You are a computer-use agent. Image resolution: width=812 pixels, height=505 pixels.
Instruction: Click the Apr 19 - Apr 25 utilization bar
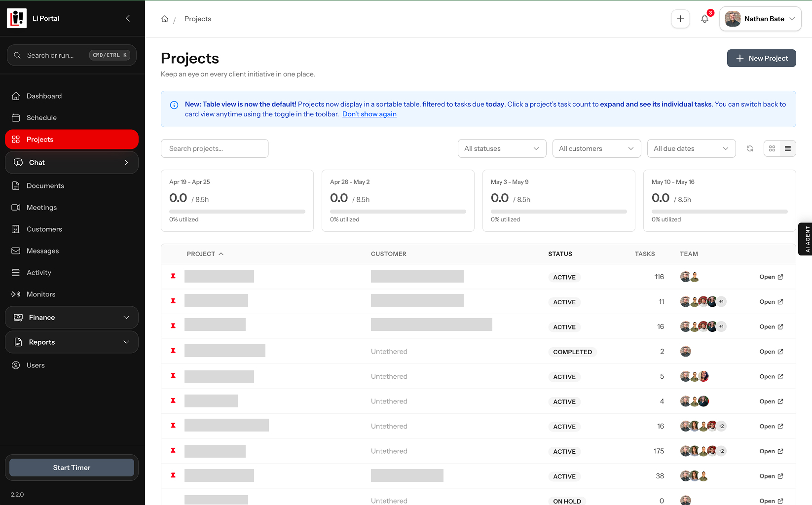[237, 212]
